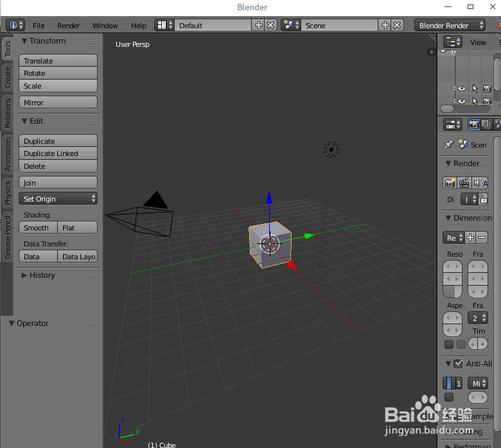Click the Mirror button

coord(58,103)
